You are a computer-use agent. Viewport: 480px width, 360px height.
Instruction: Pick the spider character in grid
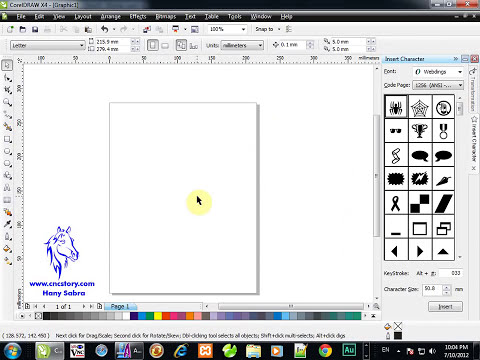click(x=396, y=107)
